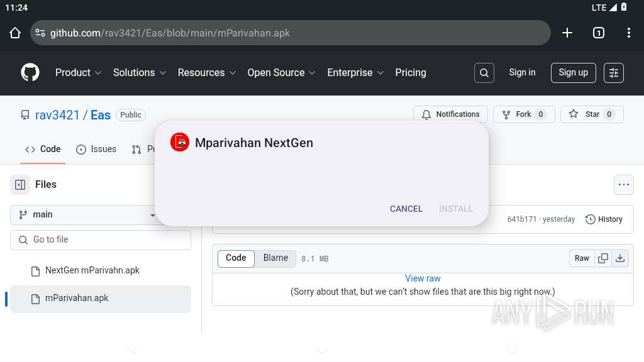Click the Public visibility badge
This screenshot has width=644, height=362.
click(x=131, y=115)
